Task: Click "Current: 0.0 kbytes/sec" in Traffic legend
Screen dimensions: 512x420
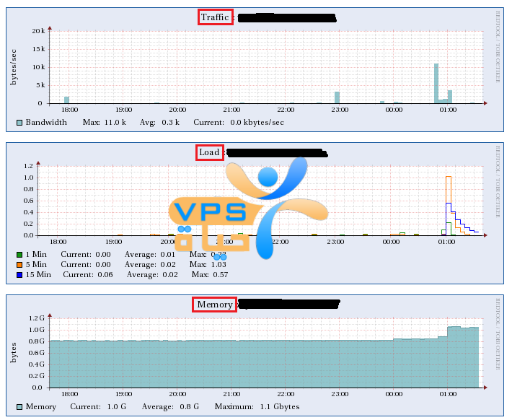Action: [x=239, y=123]
